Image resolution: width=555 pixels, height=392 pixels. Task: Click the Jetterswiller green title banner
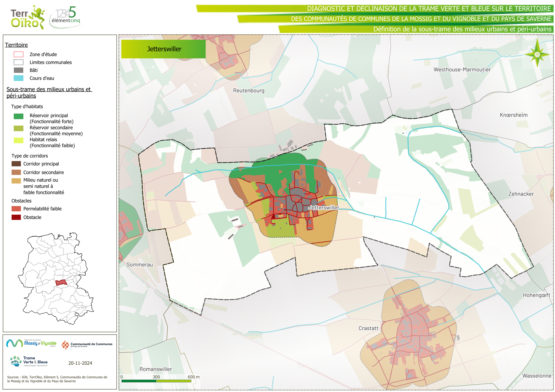click(x=163, y=49)
